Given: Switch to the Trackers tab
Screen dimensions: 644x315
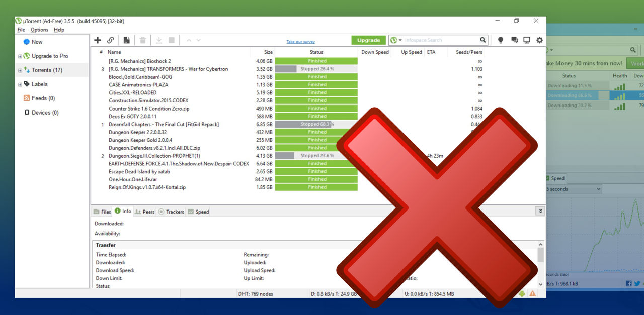Looking at the screenshot, I should pyautogui.click(x=171, y=212).
